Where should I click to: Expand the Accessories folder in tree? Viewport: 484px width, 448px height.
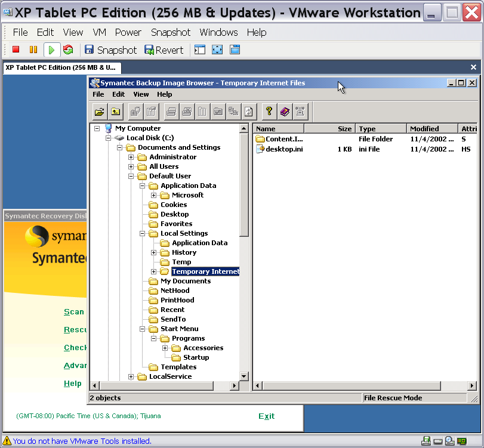(165, 348)
